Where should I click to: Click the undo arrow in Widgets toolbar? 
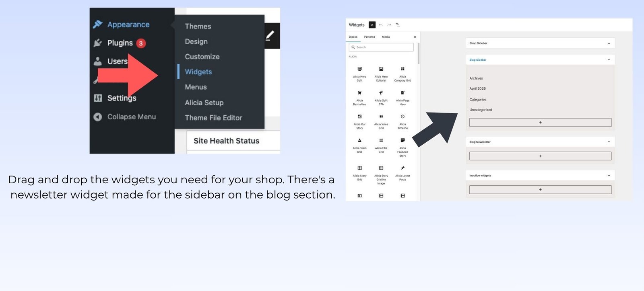point(381,25)
